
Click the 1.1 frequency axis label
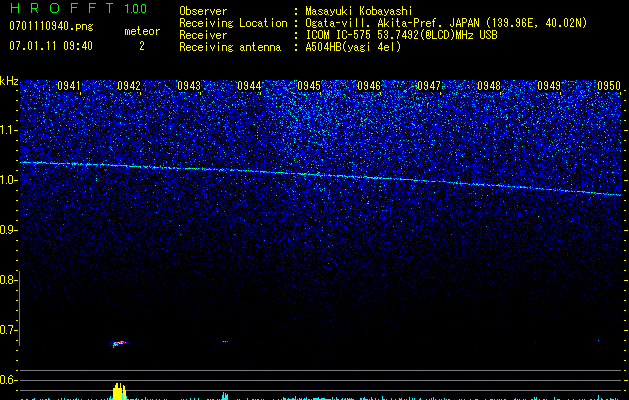(9, 130)
